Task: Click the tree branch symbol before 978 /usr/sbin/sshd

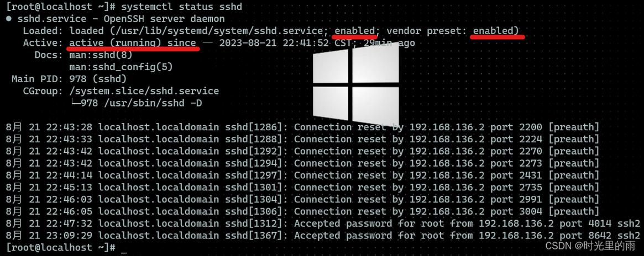Action: (75, 103)
